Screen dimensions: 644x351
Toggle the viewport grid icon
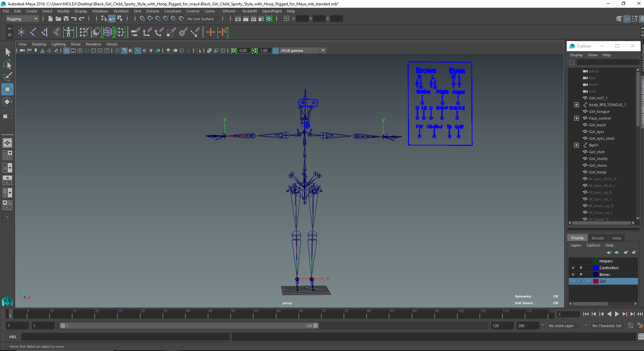pyautogui.click(x=66, y=51)
